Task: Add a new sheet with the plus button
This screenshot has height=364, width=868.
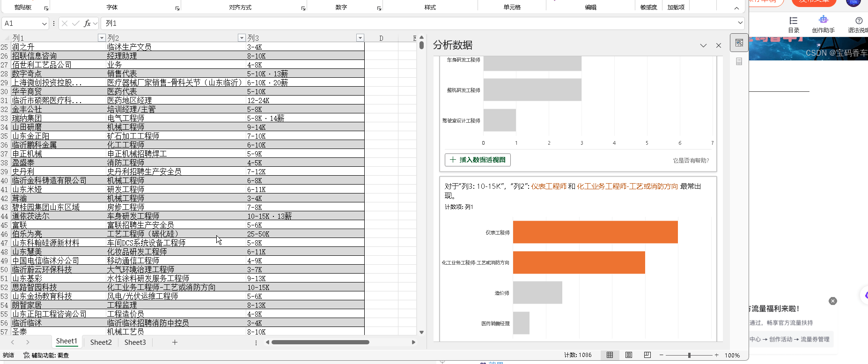Action: point(175,342)
